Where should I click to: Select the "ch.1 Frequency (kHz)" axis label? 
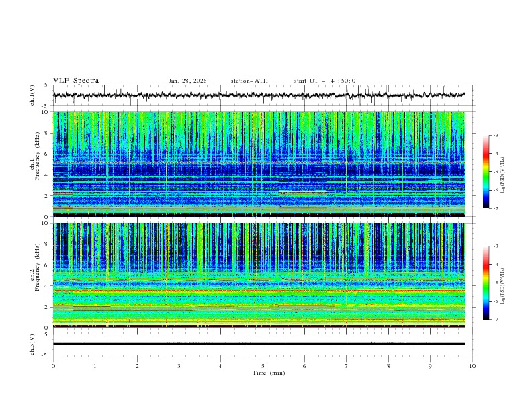(35, 156)
